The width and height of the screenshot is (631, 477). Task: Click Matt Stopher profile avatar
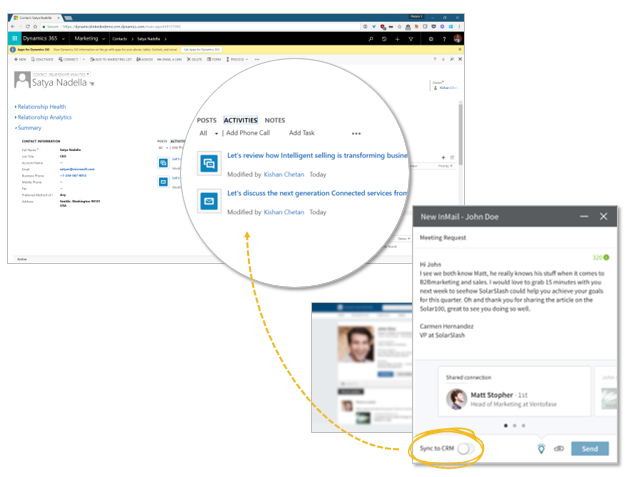click(x=456, y=399)
